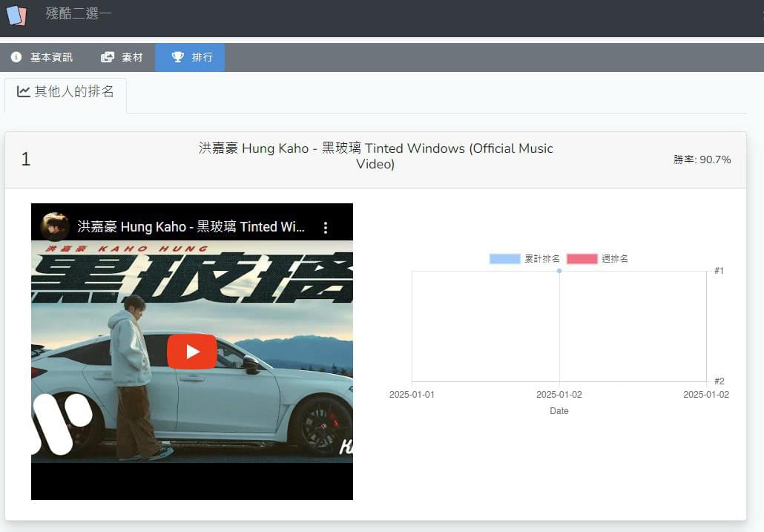Toggle the 累計排名 blue legend swatch
Viewport: 764px width, 532px height.
pos(505,259)
